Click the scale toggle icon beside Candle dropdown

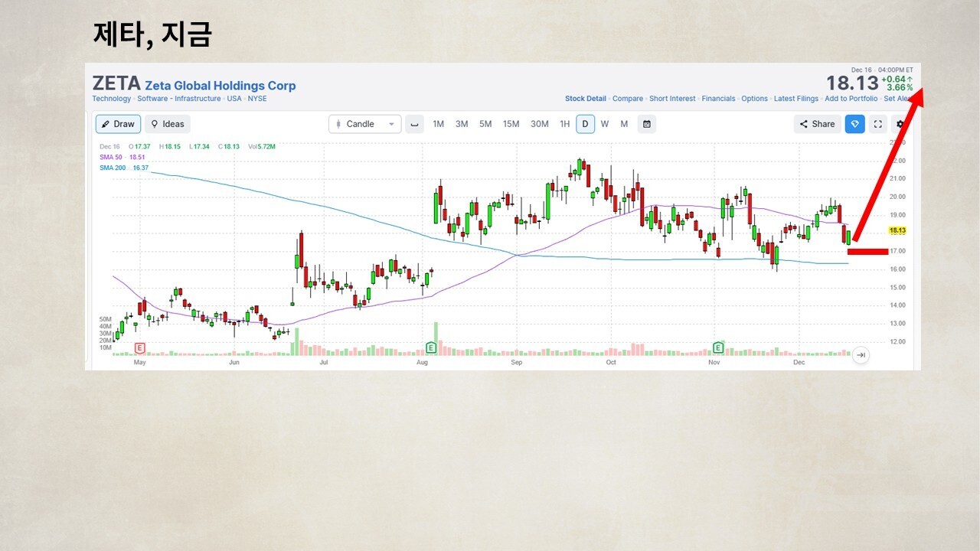tap(414, 124)
